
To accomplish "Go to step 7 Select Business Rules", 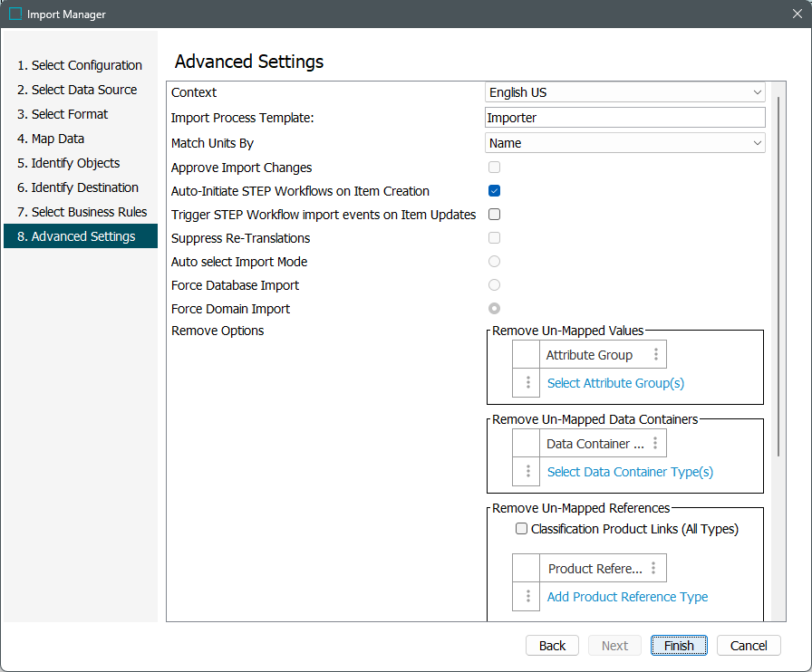I will (x=82, y=212).
